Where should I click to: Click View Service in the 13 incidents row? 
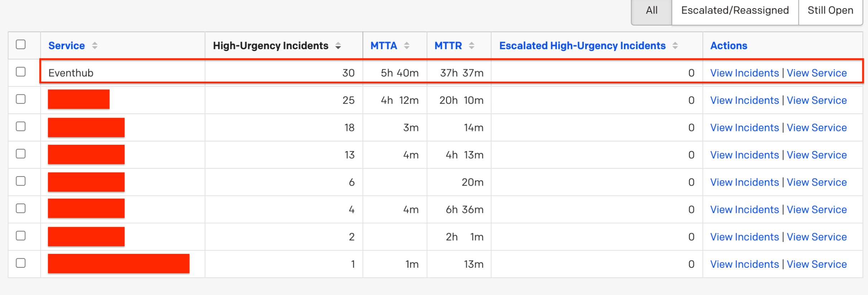point(816,155)
